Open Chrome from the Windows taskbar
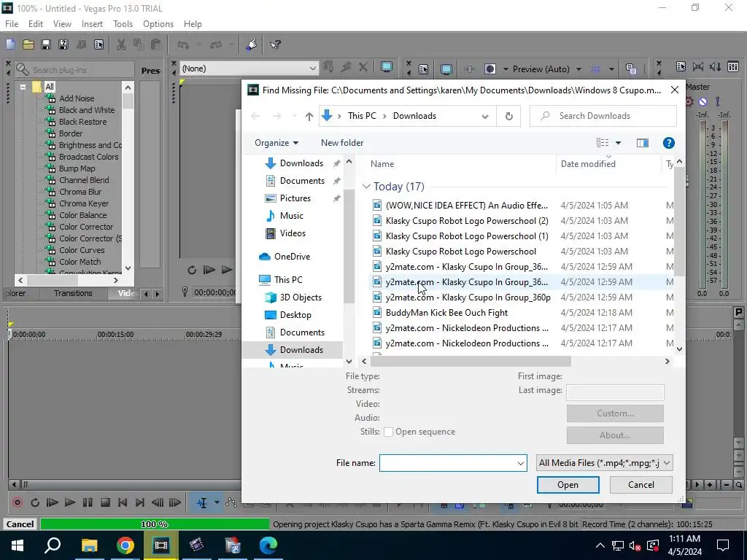Image resolution: width=747 pixels, height=560 pixels. pos(125,545)
